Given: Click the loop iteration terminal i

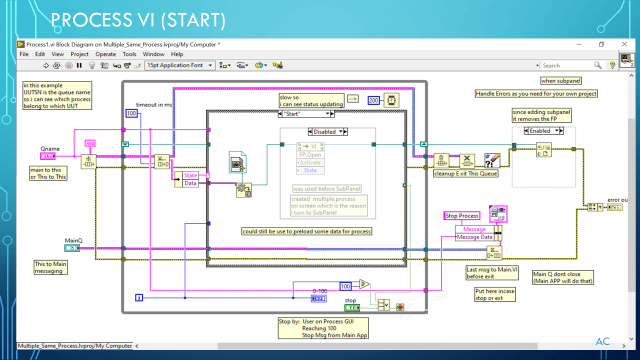Looking at the screenshot, I should 139,298.
